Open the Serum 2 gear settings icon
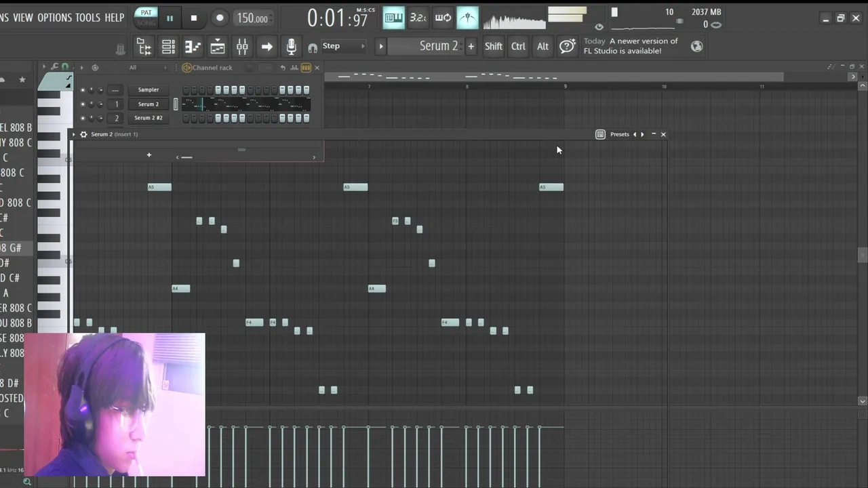Viewport: 868px width, 488px height. [x=83, y=134]
